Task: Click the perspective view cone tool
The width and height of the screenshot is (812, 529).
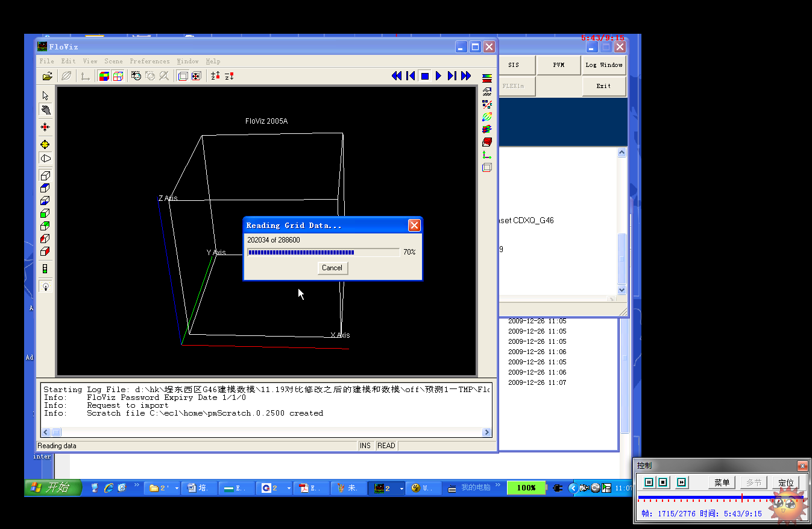Action: click(45, 159)
